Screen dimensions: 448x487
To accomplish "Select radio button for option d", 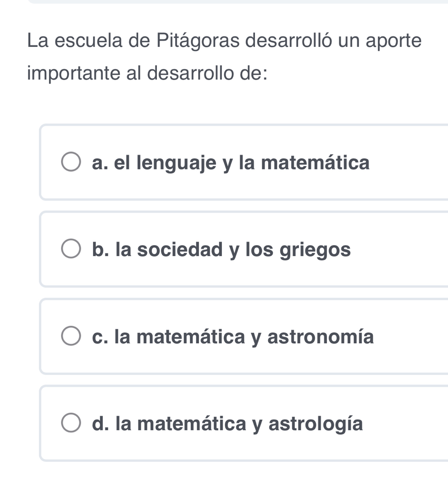I will [x=71, y=424].
